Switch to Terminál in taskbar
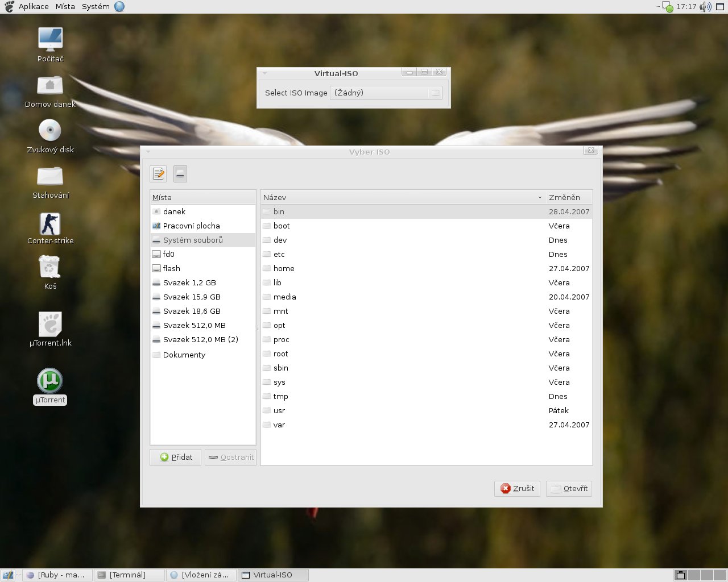 click(x=129, y=575)
